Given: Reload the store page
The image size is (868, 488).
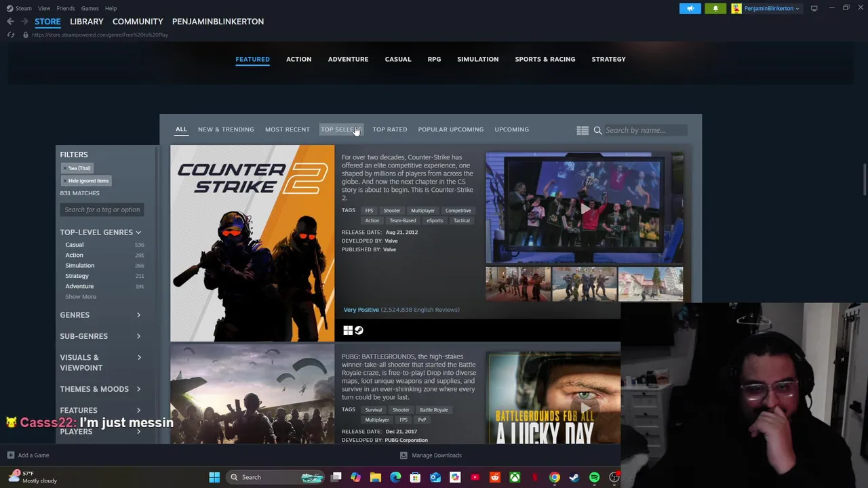Looking at the screenshot, I should tap(10, 35).
